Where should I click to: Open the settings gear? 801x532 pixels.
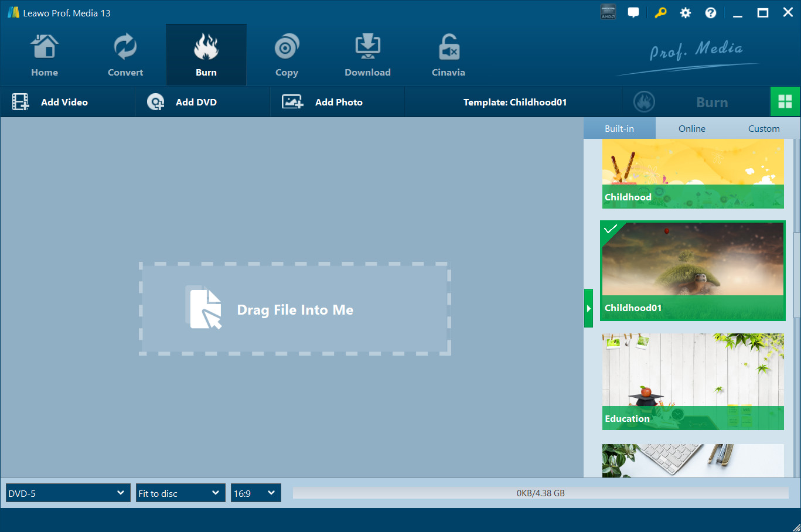(x=685, y=12)
